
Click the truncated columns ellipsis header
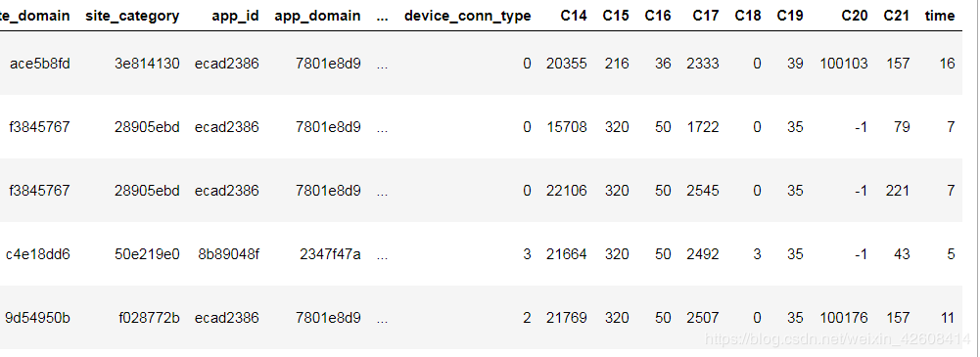coord(383,17)
